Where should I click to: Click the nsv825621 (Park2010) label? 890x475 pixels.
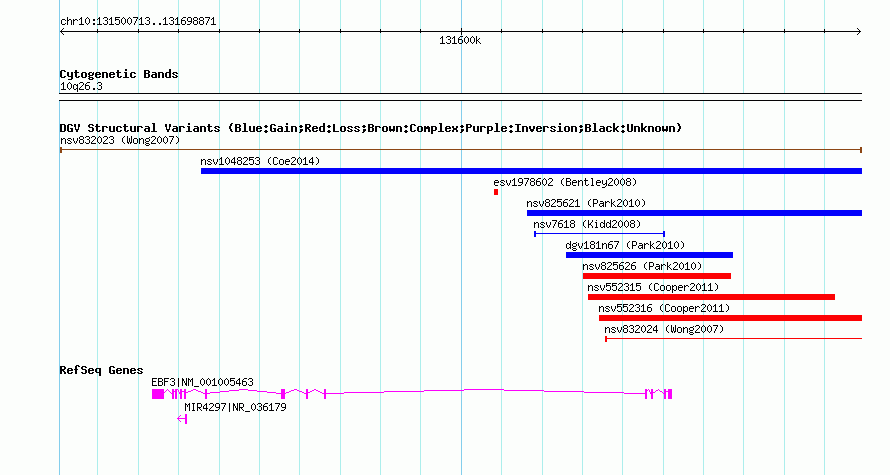pyautogui.click(x=586, y=203)
